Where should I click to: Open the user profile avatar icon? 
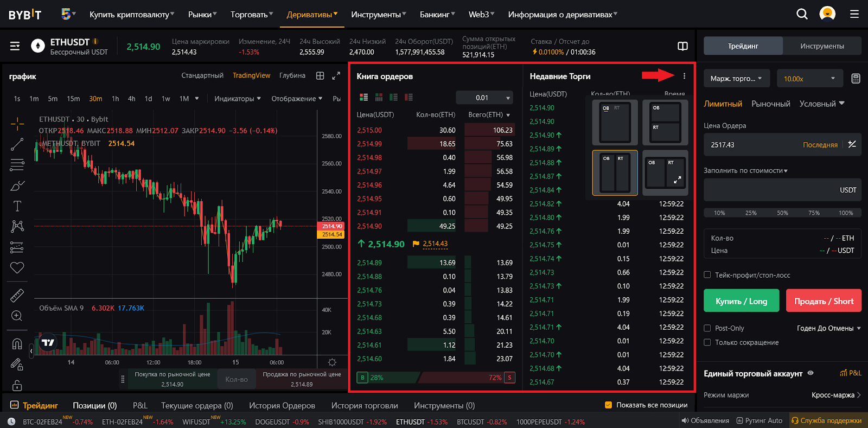coord(827,14)
